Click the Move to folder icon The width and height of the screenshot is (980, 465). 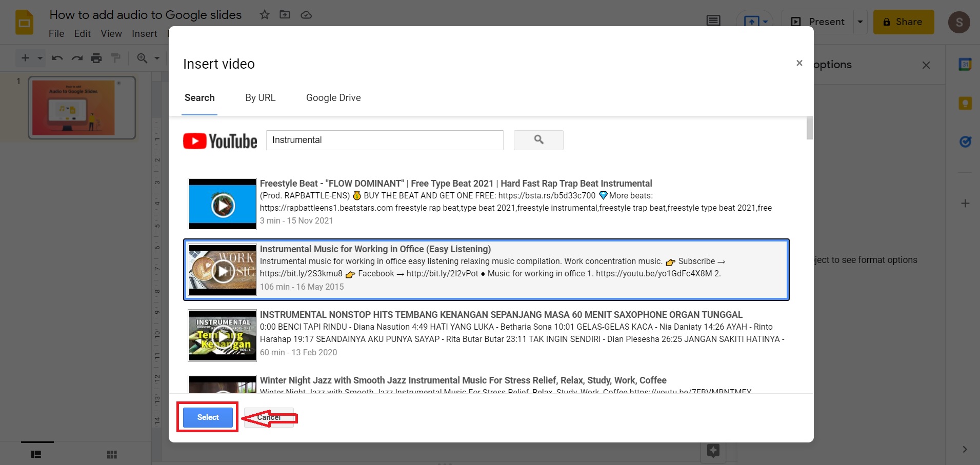(x=285, y=15)
